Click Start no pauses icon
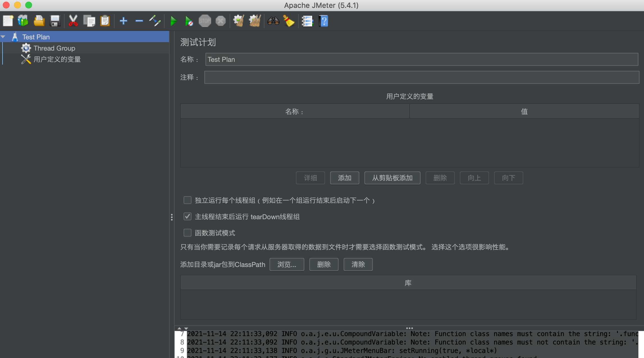 coord(189,21)
